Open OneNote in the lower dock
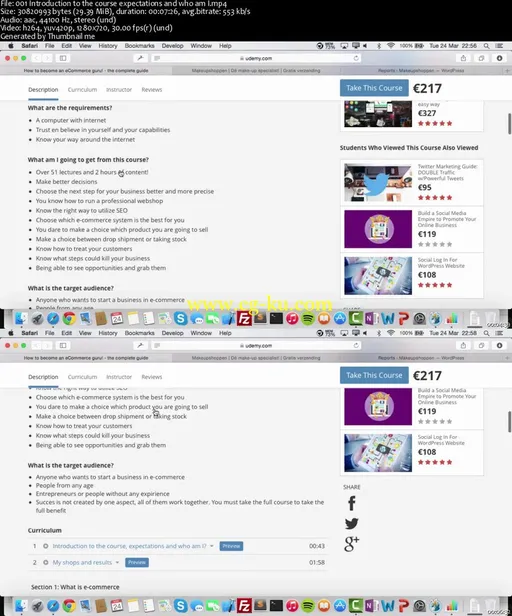The image size is (512, 616). coord(371,606)
